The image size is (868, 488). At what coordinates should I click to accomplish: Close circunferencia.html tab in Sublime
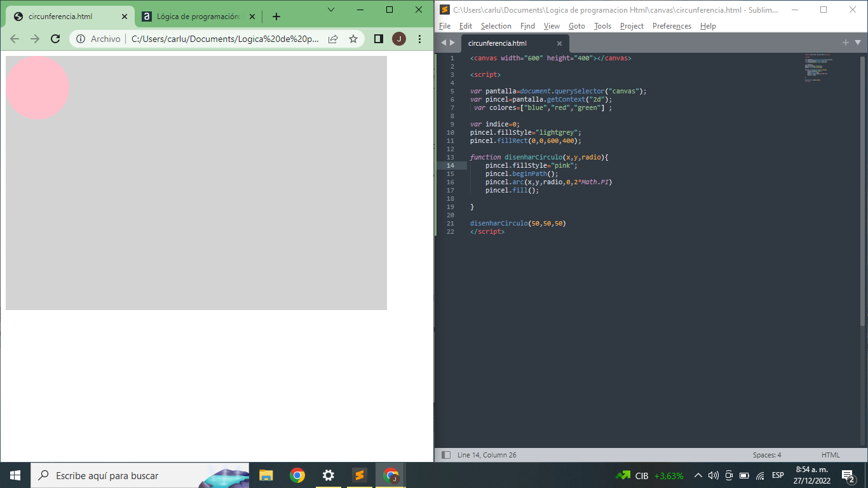pos(559,43)
